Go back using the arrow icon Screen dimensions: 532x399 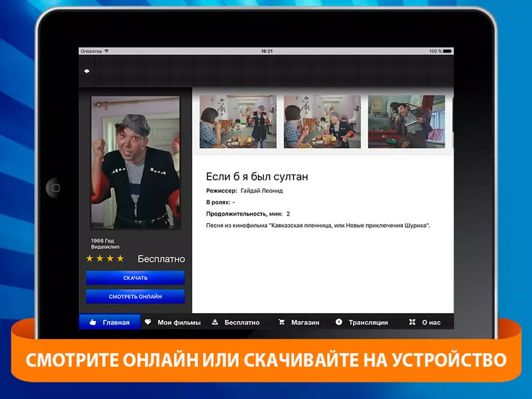click(x=87, y=71)
